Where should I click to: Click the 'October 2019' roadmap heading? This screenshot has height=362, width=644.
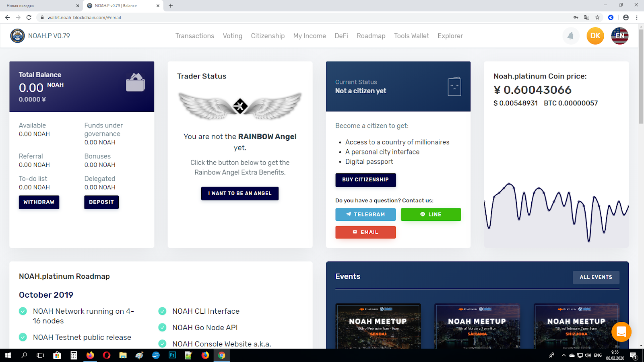[x=46, y=295]
